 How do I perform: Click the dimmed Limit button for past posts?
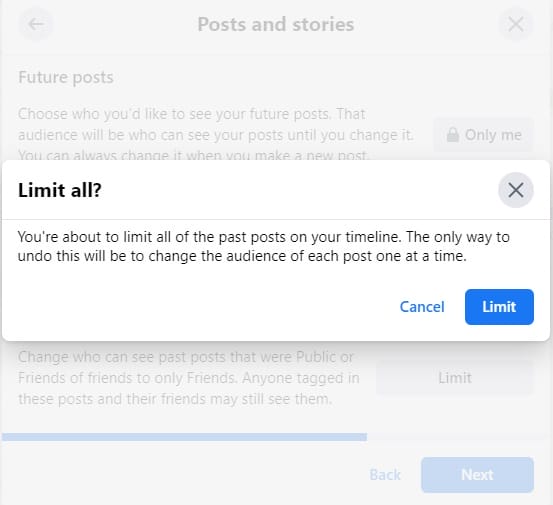(455, 378)
